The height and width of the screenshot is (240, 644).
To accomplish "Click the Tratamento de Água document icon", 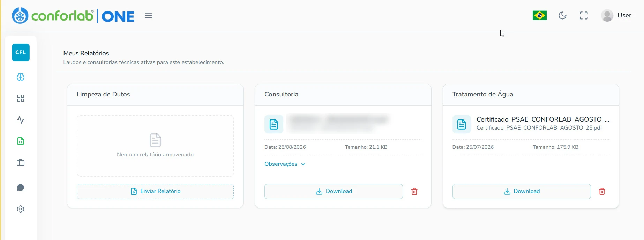I will point(462,124).
